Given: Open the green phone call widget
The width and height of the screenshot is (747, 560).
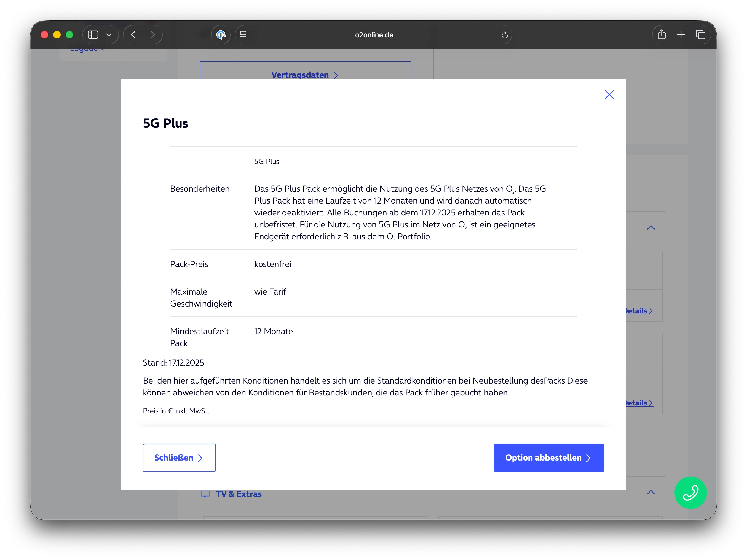Looking at the screenshot, I should [690, 492].
